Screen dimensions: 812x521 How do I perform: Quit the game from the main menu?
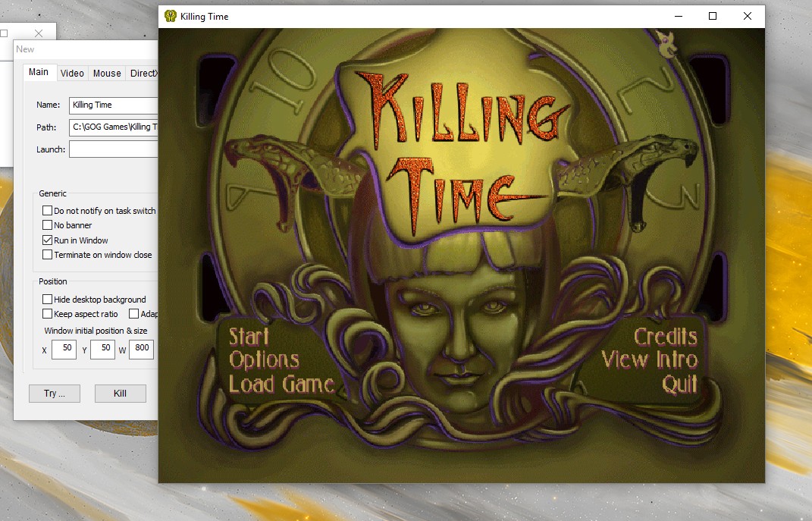click(x=680, y=384)
